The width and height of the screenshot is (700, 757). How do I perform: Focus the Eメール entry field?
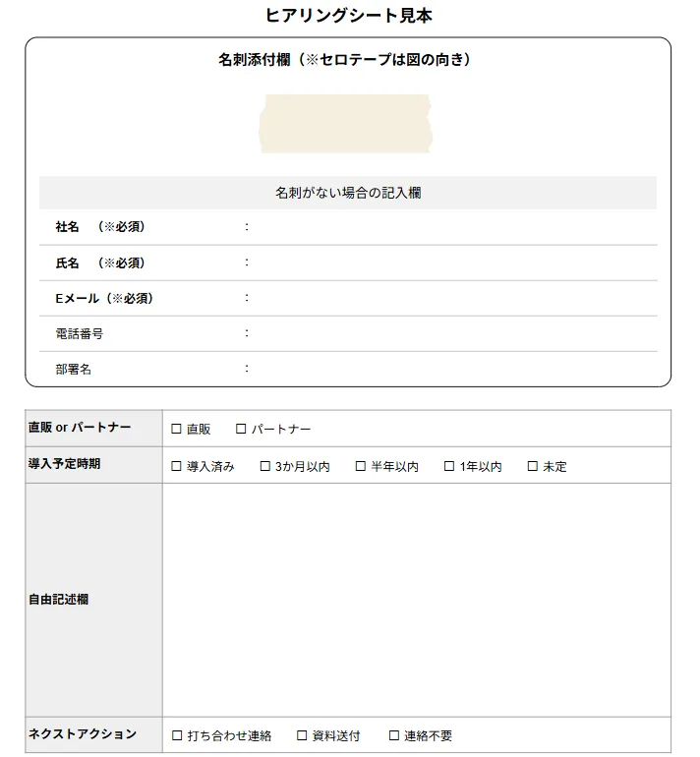[452, 298]
